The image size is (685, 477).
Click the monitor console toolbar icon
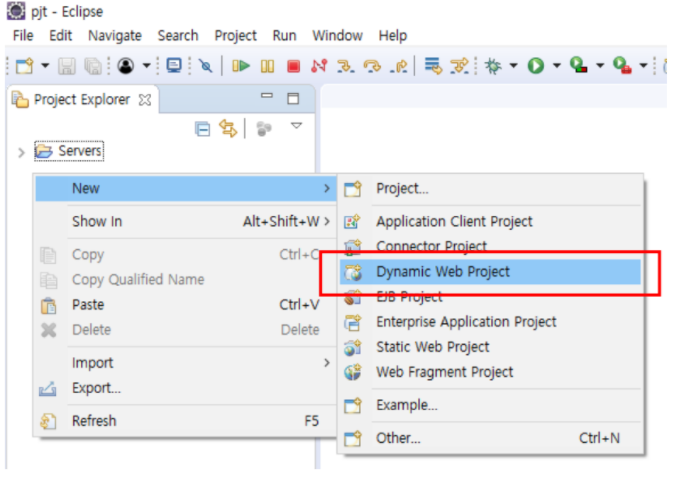pyautogui.click(x=174, y=66)
